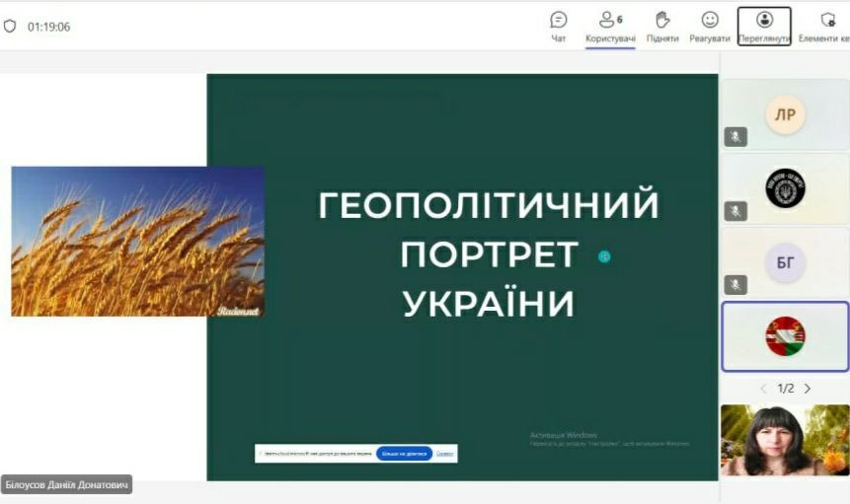Screen dimensions: 850x504
Task: Click the link at right of sharing notification
Action: pyautogui.click(x=445, y=454)
